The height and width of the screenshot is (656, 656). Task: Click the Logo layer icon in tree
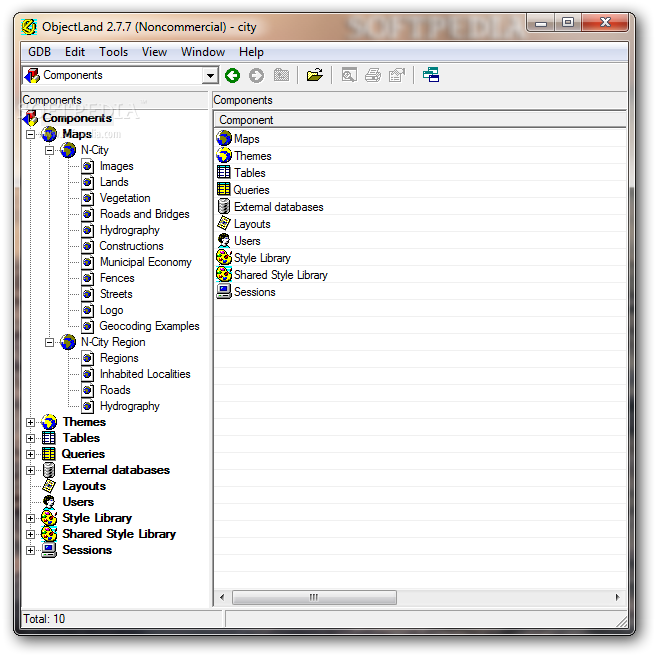pos(87,310)
